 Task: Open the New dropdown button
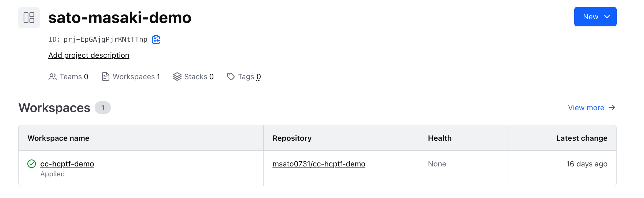[x=590, y=17]
